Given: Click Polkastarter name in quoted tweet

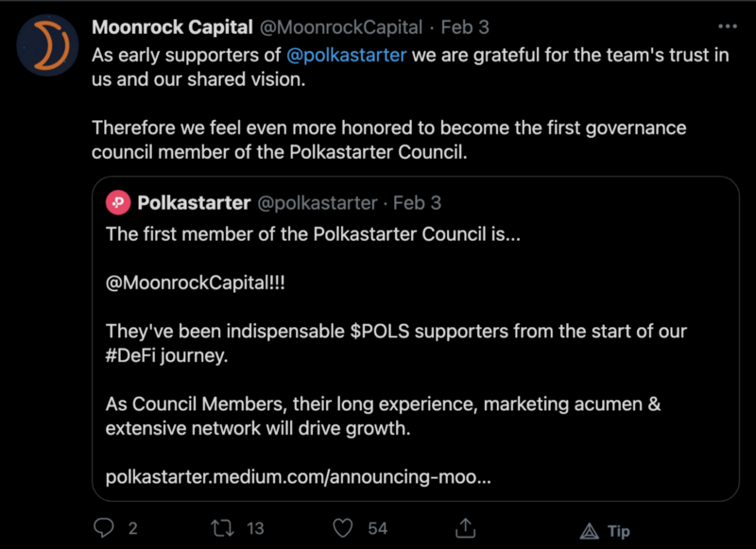Looking at the screenshot, I should click(x=194, y=203).
